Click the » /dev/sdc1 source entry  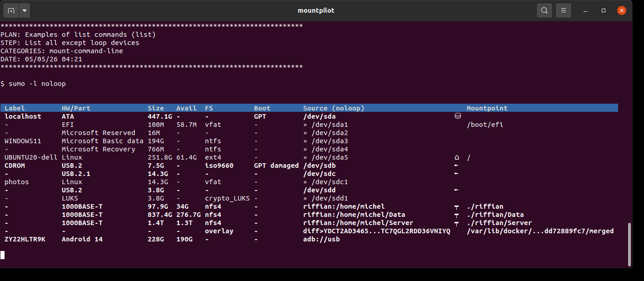click(x=325, y=182)
